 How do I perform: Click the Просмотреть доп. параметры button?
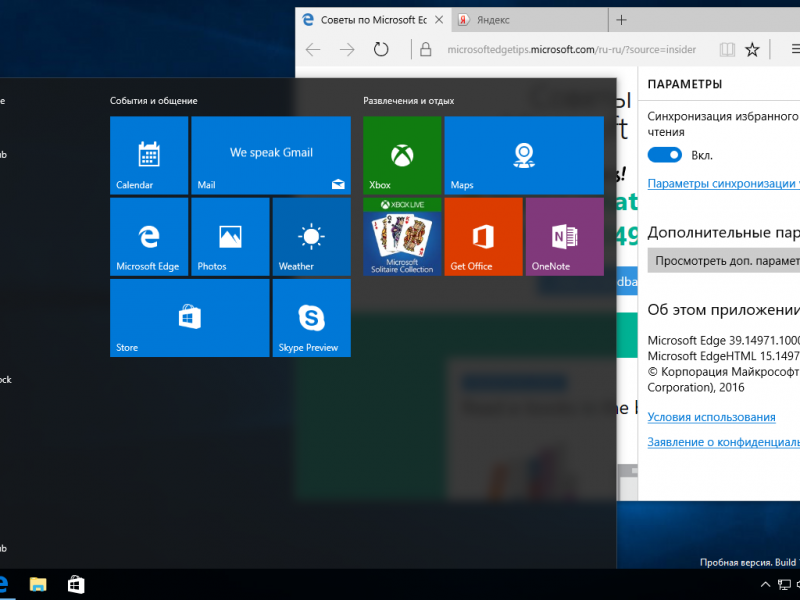[x=723, y=261]
